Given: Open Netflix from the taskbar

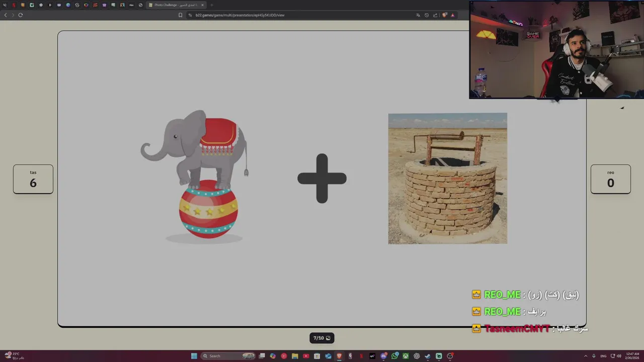Looking at the screenshot, I should pos(361,356).
